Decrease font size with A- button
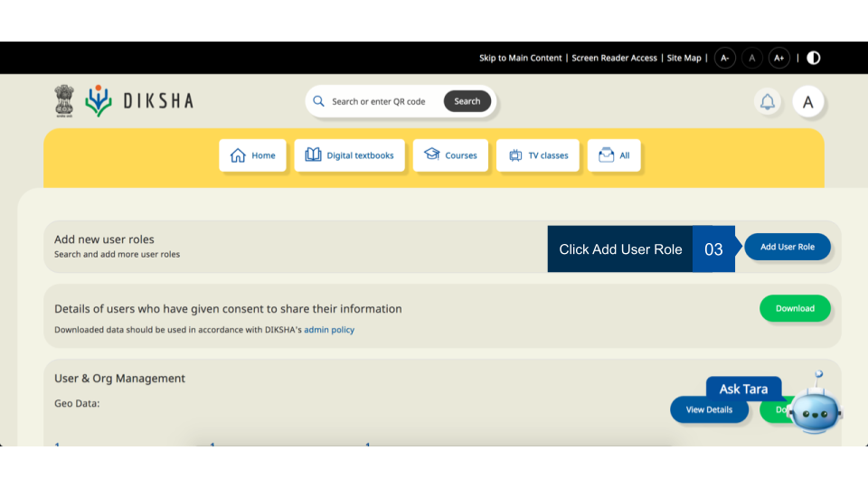The width and height of the screenshot is (868, 488). click(724, 58)
